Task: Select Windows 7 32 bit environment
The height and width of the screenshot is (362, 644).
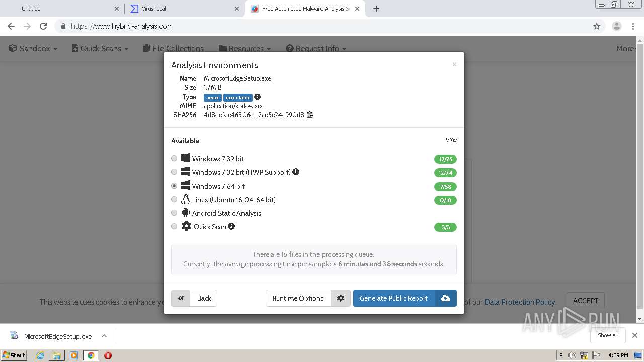Action: click(x=174, y=158)
